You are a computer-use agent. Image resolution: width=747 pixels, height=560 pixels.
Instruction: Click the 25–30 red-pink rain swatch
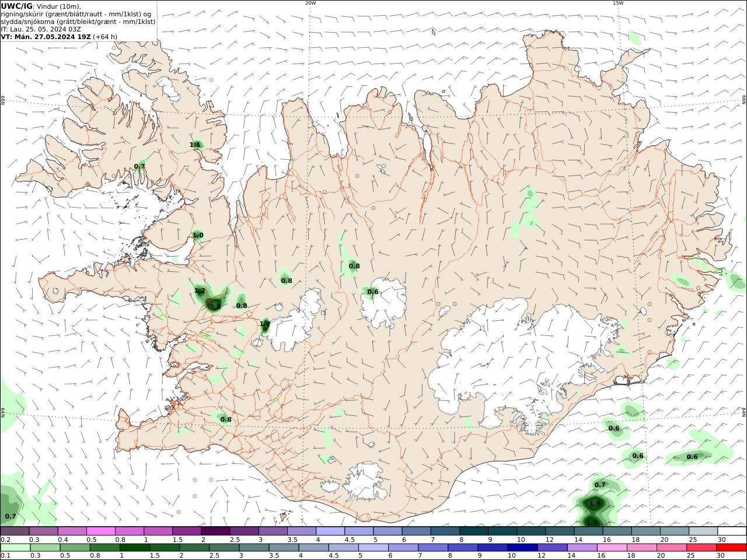coord(701,548)
